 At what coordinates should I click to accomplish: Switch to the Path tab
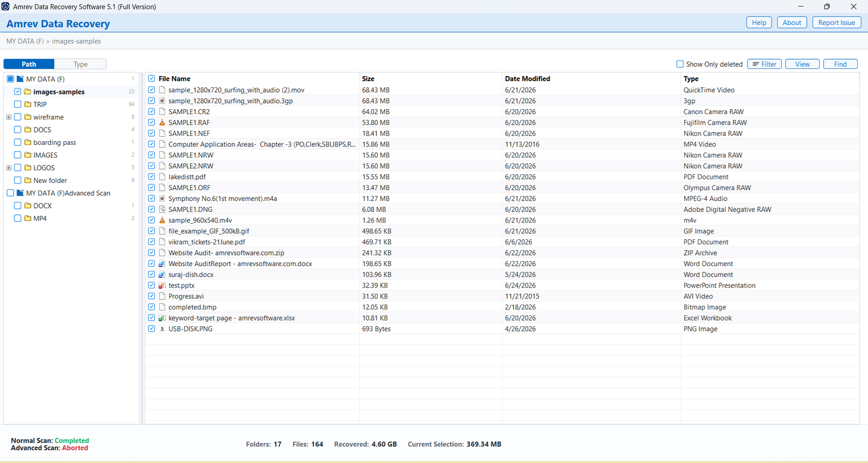click(29, 64)
